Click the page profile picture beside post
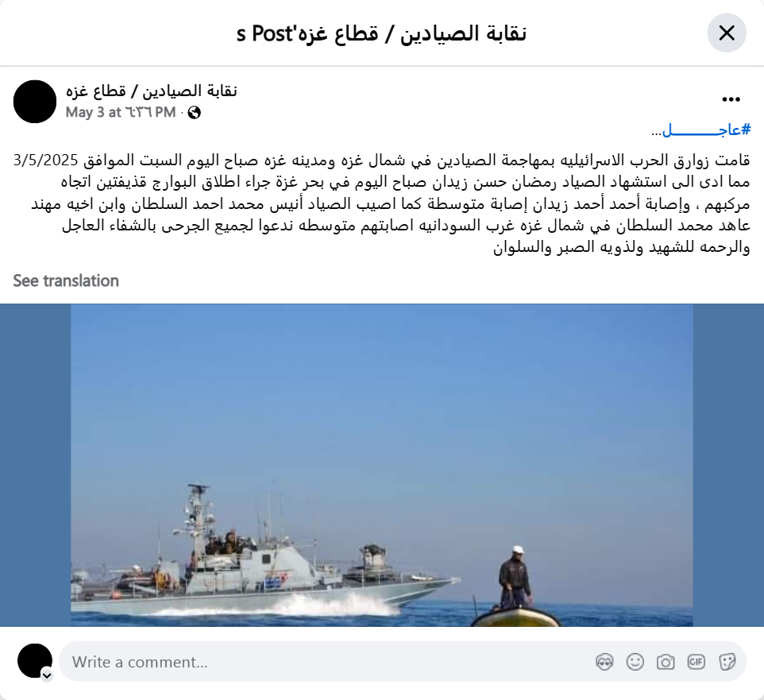 (x=35, y=102)
